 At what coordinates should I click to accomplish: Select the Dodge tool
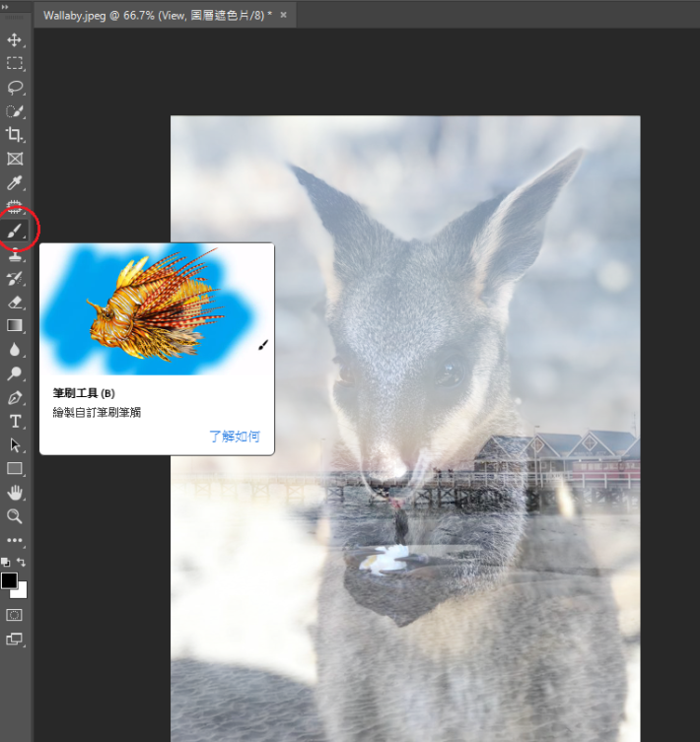coord(15,373)
